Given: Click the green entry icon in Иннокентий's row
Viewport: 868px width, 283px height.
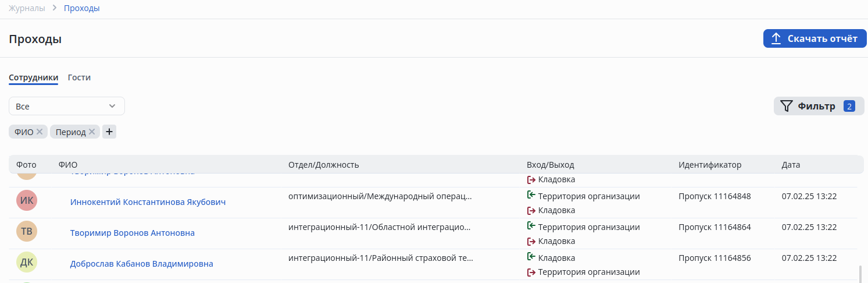Looking at the screenshot, I should 531,195.
